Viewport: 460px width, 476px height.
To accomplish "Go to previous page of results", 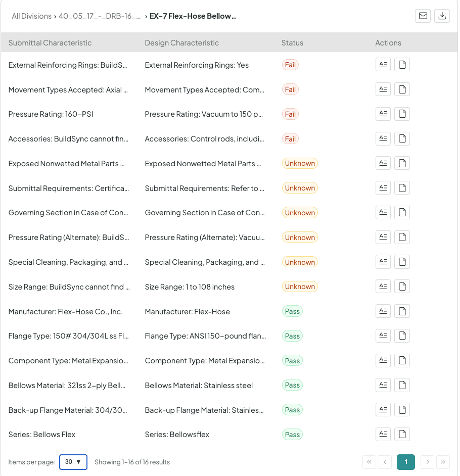I will tap(385, 462).
